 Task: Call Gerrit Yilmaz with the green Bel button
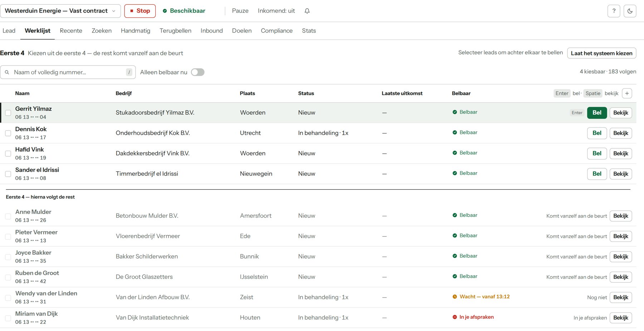tap(597, 113)
